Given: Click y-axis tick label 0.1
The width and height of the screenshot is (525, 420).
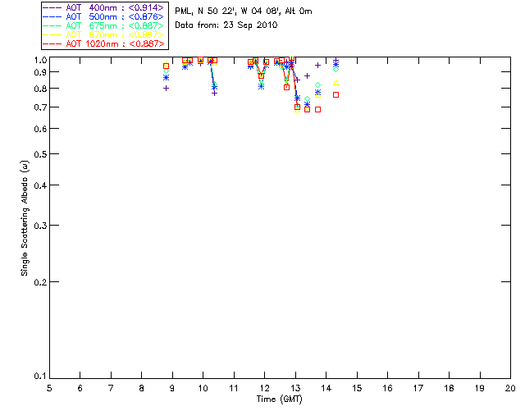Looking at the screenshot, I should tap(40, 377).
